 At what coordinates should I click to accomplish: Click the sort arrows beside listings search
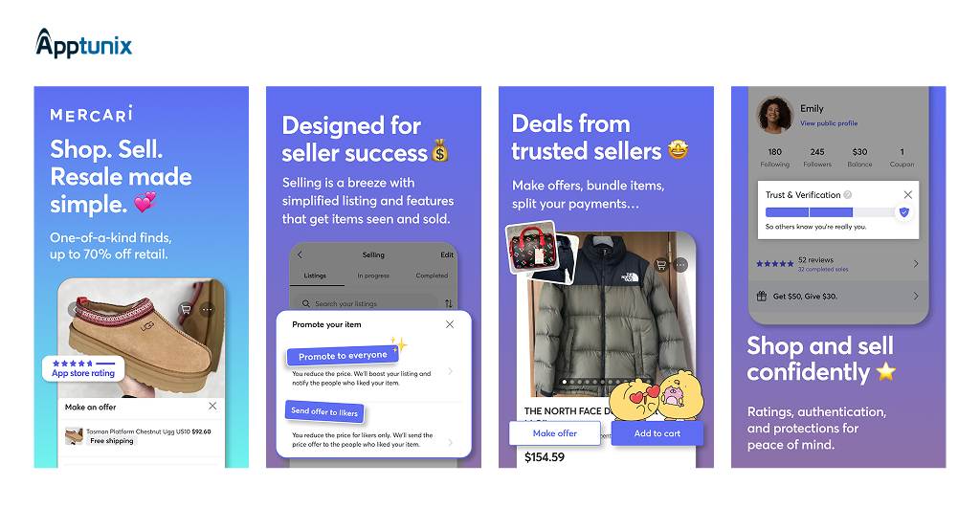pyautogui.click(x=448, y=303)
